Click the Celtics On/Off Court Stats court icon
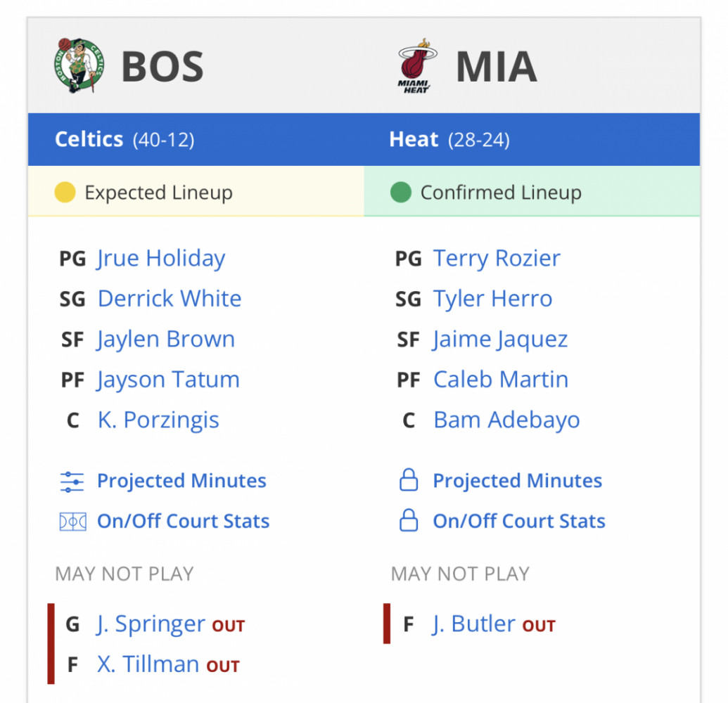Image resolution: width=728 pixels, height=703 pixels. click(x=72, y=522)
